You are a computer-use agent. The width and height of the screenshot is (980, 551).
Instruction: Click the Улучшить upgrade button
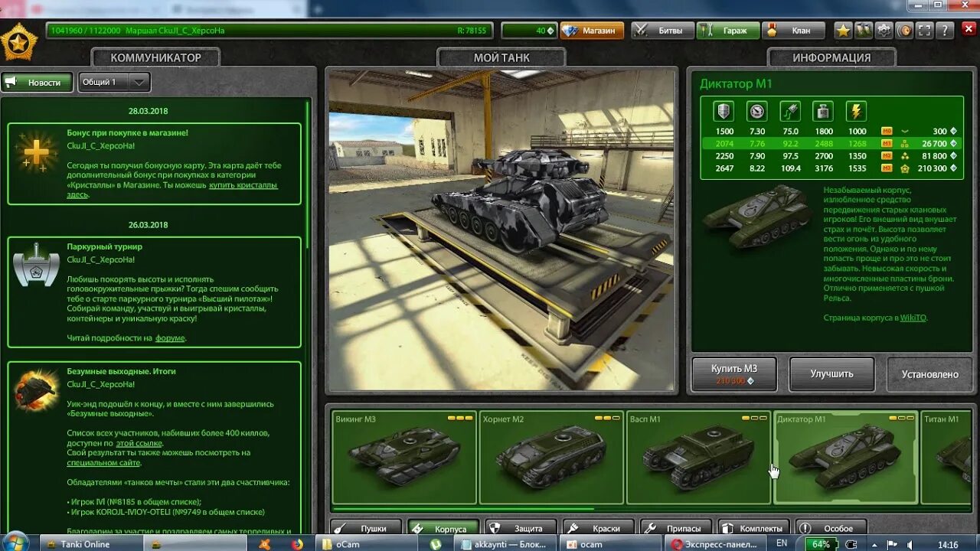832,374
